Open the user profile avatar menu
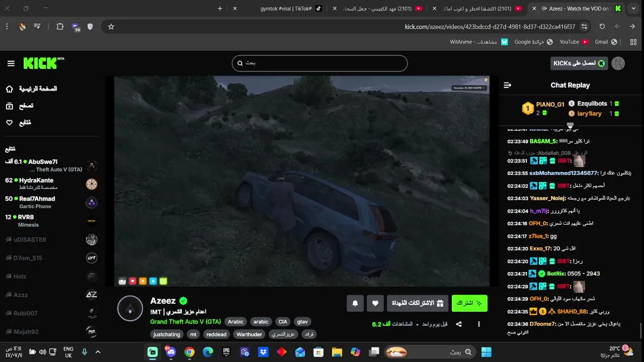 coord(618,63)
